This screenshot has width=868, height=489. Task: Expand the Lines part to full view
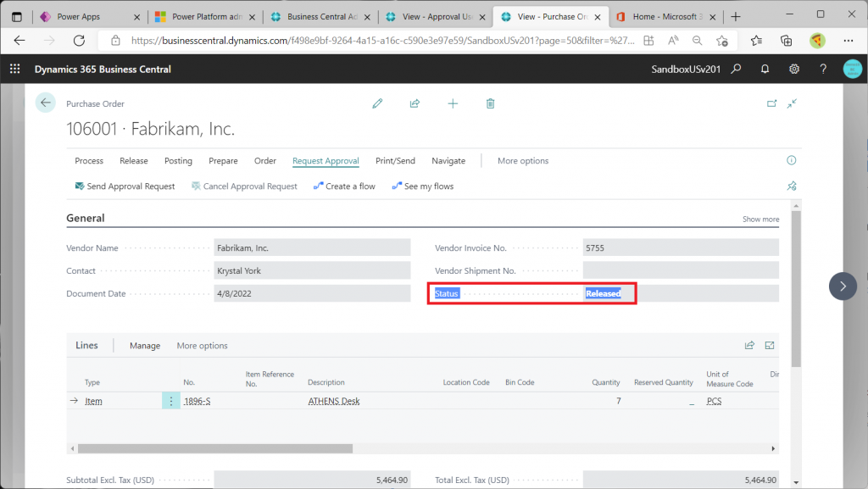(x=770, y=345)
